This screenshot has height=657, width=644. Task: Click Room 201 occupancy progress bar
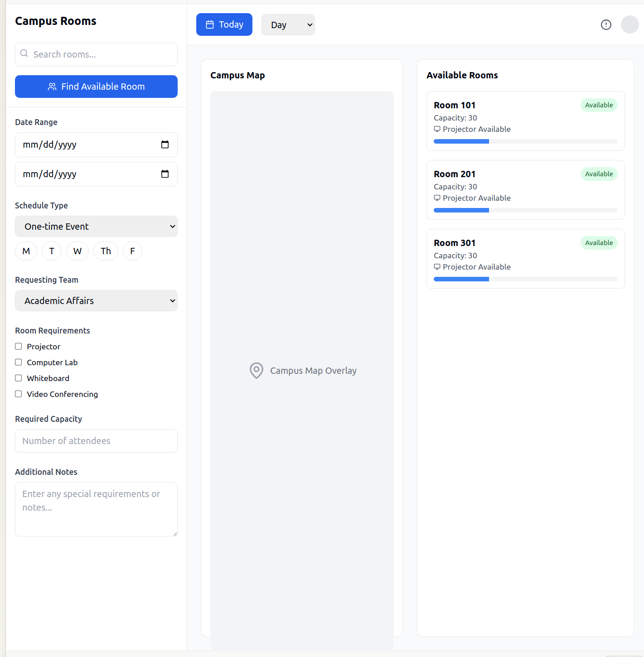tap(525, 210)
